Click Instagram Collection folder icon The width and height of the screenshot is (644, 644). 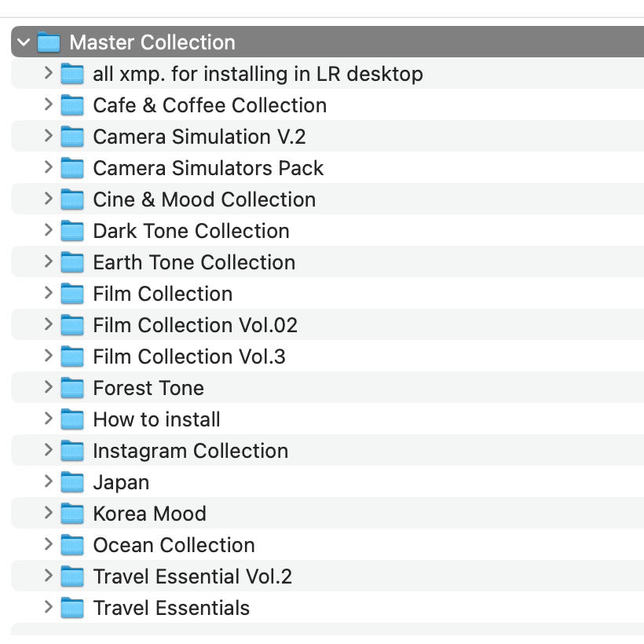click(72, 451)
